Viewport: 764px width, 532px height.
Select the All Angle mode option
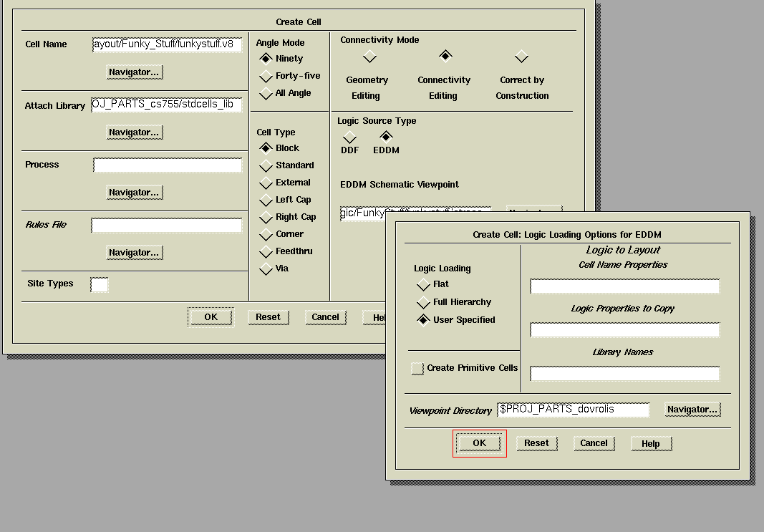(266, 93)
